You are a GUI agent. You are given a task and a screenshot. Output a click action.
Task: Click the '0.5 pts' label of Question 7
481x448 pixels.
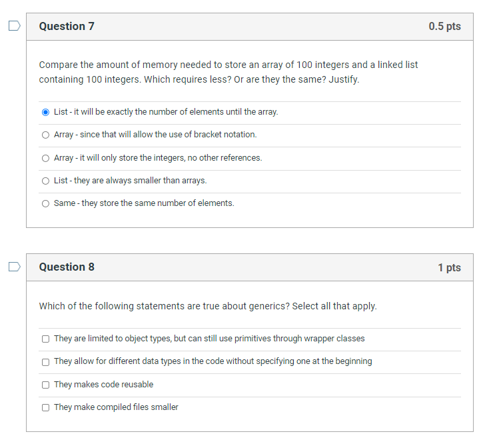click(444, 27)
